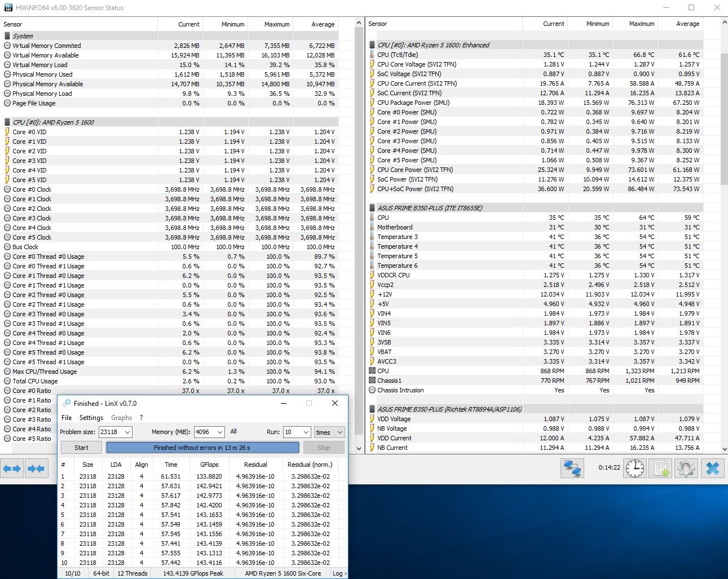Open the remote computers network icon
Viewport: 728px width, 579px height.
pyautogui.click(x=572, y=468)
